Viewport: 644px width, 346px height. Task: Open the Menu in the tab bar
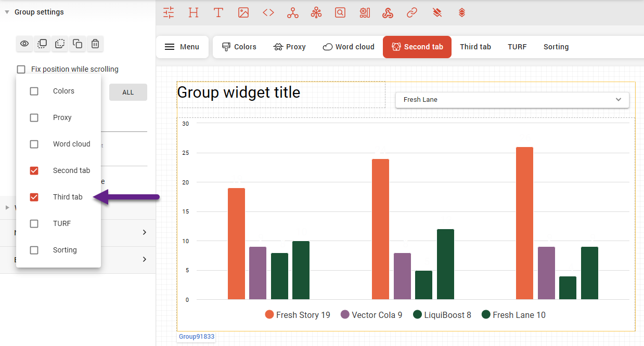coord(182,47)
